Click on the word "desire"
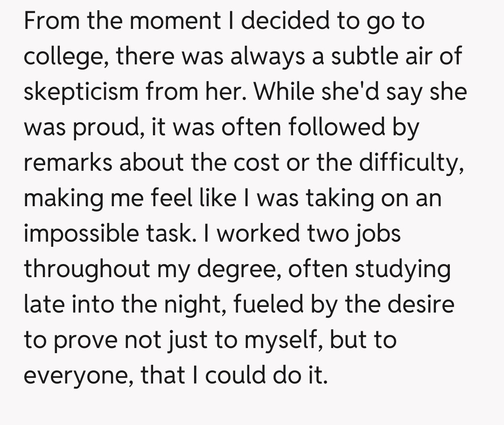The height and width of the screenshot is (425, 504). pos(422,304)
